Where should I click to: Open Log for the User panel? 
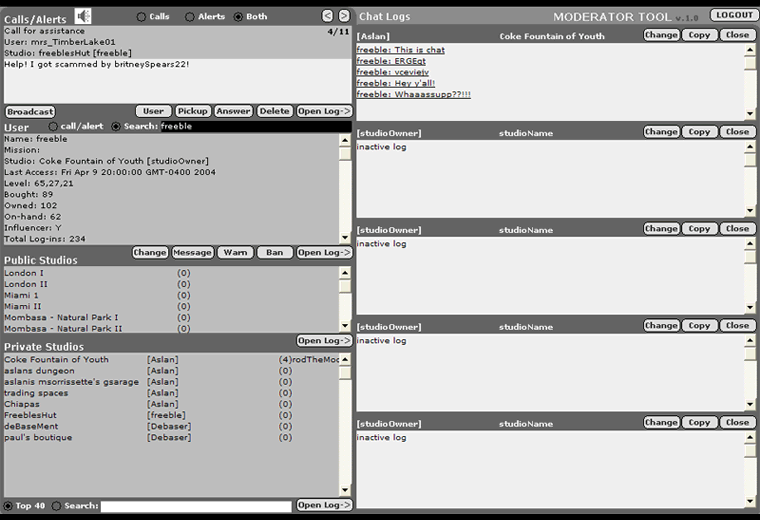click(324, 252)
